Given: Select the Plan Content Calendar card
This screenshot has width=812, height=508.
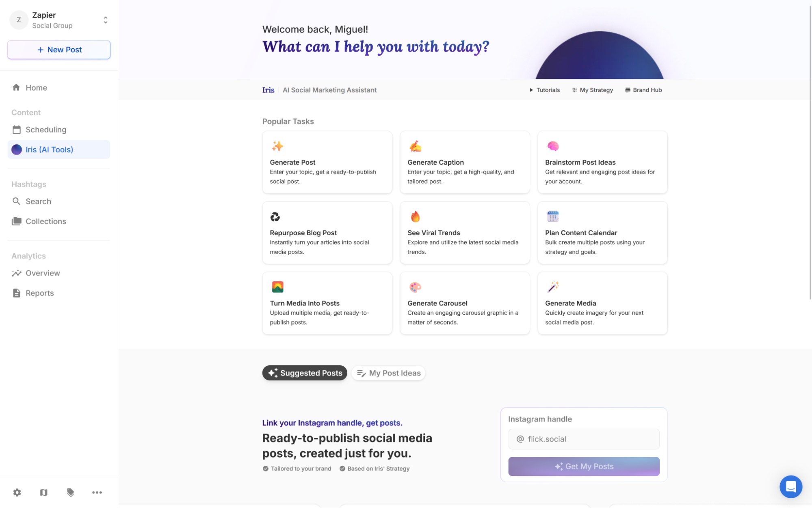Looking at the screenshot, I should coord(602,232).
